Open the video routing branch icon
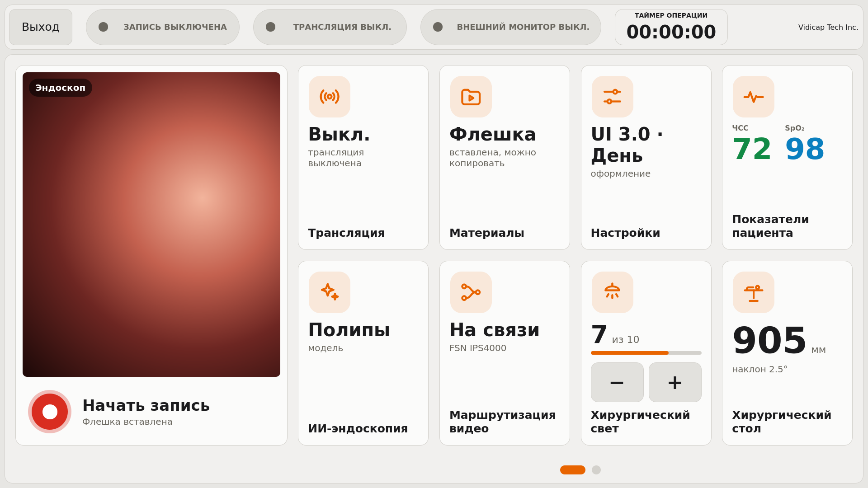 click(471, 292)
